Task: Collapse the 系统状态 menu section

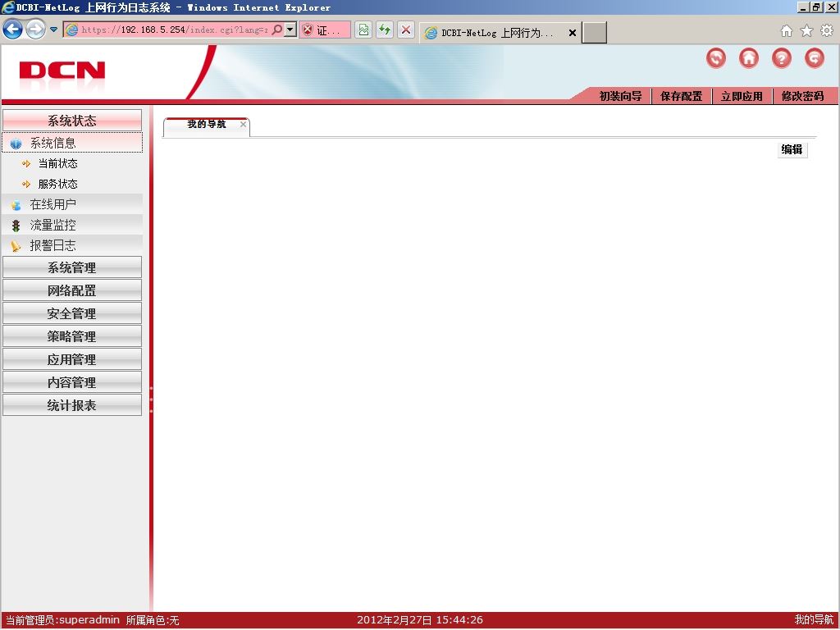Action: (72, 121)
